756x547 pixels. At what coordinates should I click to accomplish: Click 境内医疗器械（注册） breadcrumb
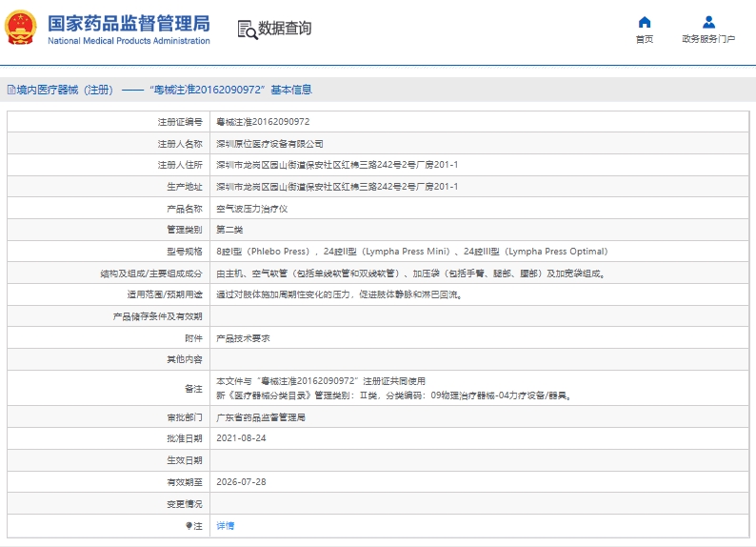[x=65, y=90]
